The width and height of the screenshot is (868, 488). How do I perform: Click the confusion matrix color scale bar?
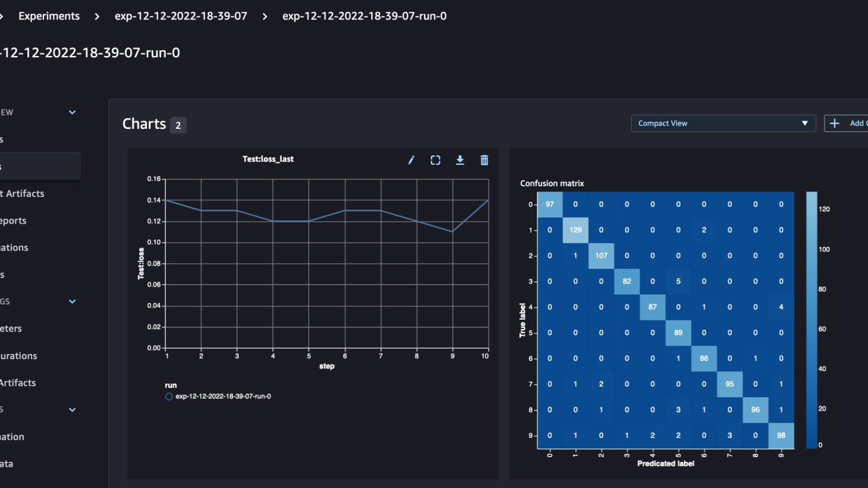(811, 320)
